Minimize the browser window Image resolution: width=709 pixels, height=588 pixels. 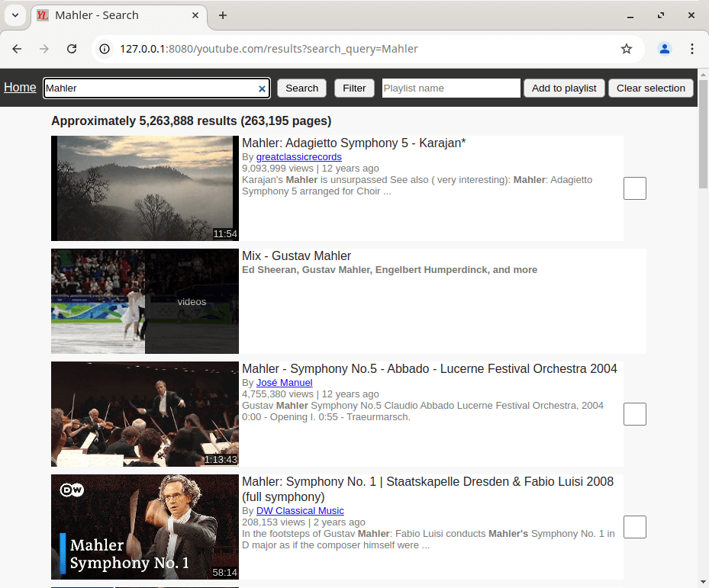(630, 15)
